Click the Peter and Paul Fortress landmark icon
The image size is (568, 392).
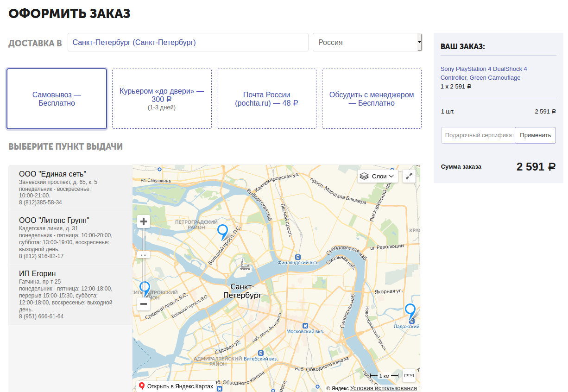(x=245, y=266)
